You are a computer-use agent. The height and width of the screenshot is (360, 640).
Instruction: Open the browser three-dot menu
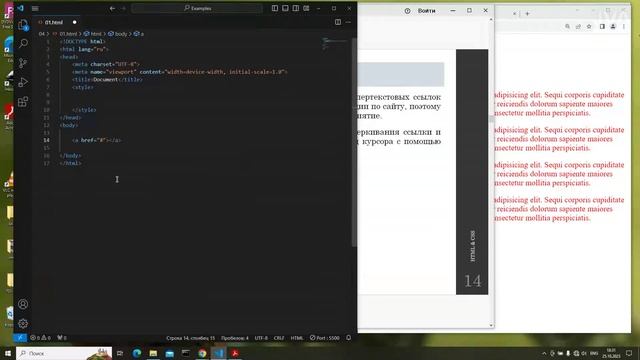tap(624, 27)
